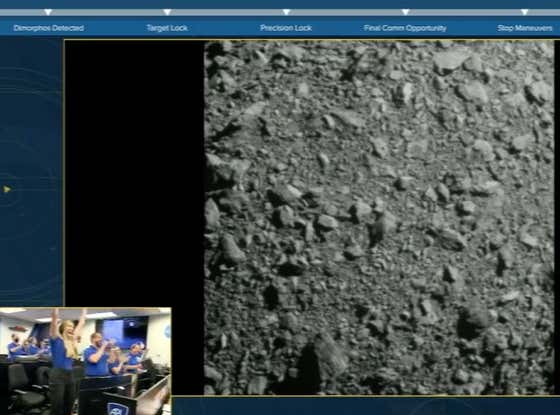Click the Precision Lock timeline marker triangle
Screen dimensions: 560x415
point(286,12)
